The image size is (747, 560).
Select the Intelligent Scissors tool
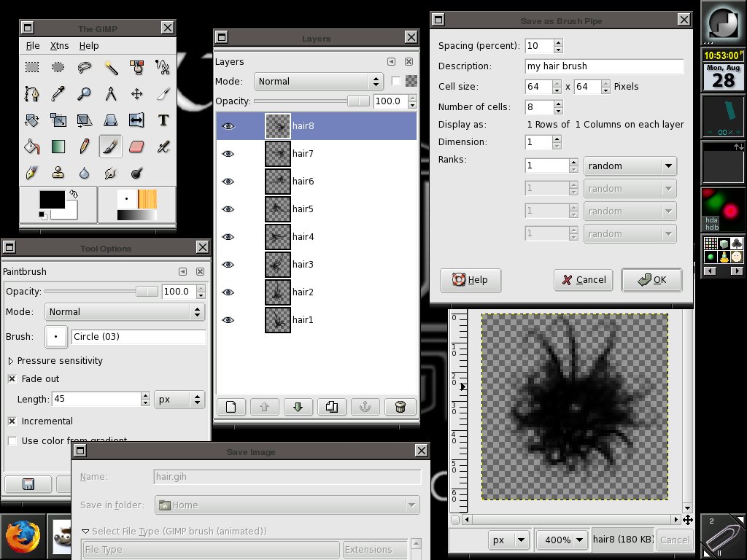pos(163,67)
